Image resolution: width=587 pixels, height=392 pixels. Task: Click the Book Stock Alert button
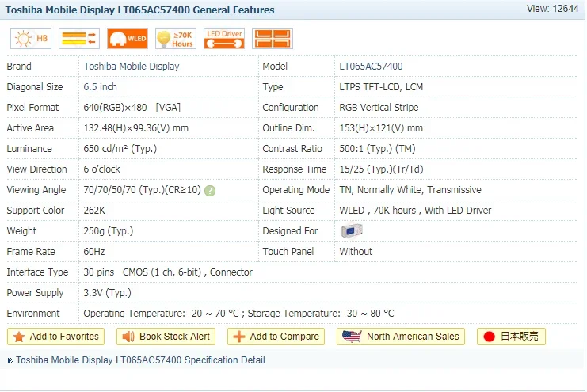pyautogui.click(x=166, y=337)
